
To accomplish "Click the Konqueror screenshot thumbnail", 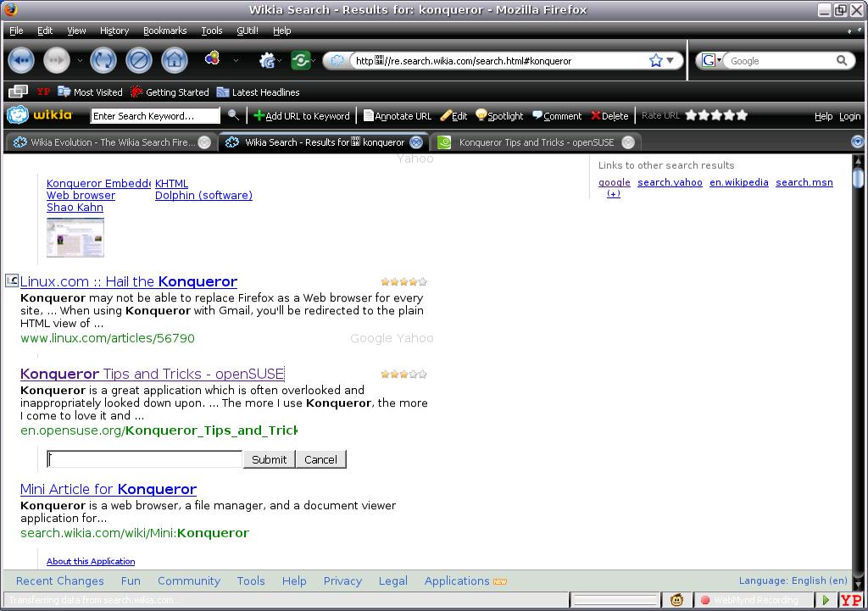I will (x=75, y=237).
